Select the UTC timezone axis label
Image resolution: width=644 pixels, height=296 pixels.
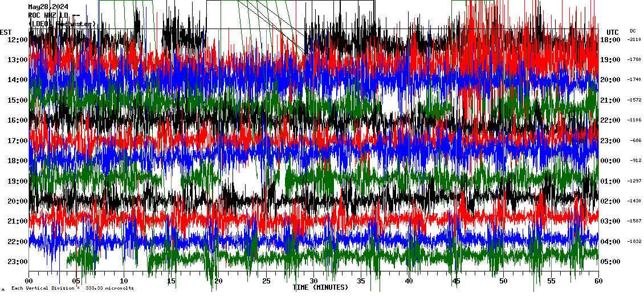[x=612, y=32]
